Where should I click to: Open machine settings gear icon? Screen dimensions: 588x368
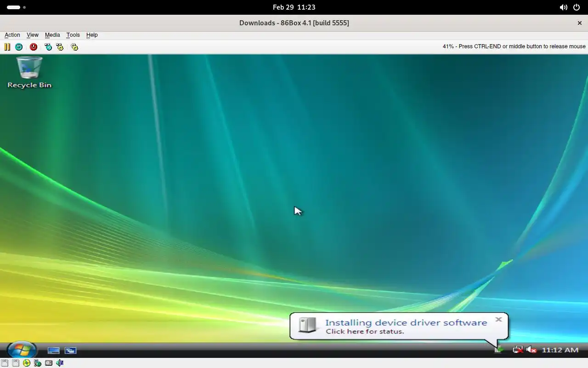click(x=74, y=47)
